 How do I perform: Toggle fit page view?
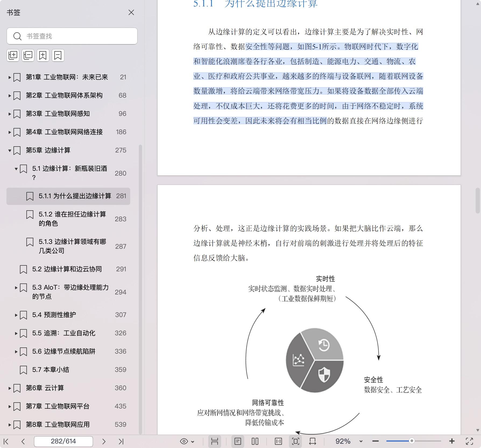tap(295, 442)
